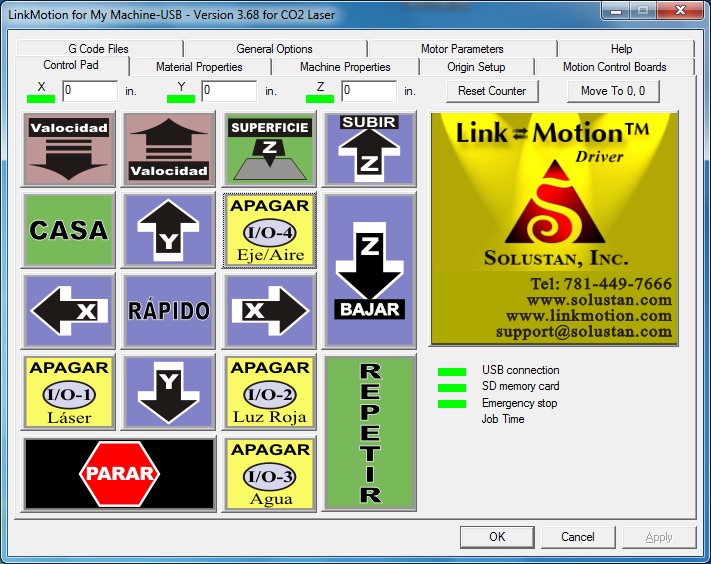Click the Z BAJAR lower icon
711x564 pixels.
[x=369, y=270]
